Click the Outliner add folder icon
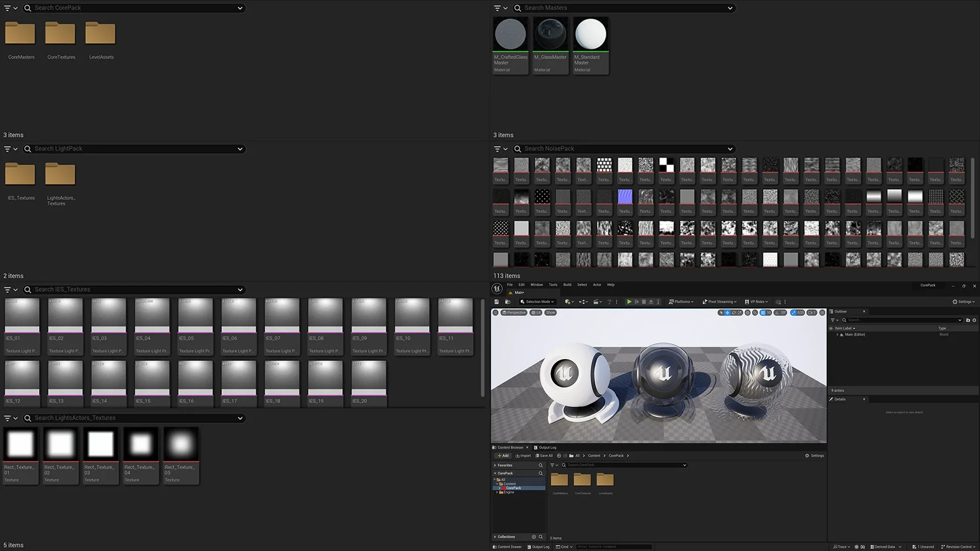 [x=968, y=320]
